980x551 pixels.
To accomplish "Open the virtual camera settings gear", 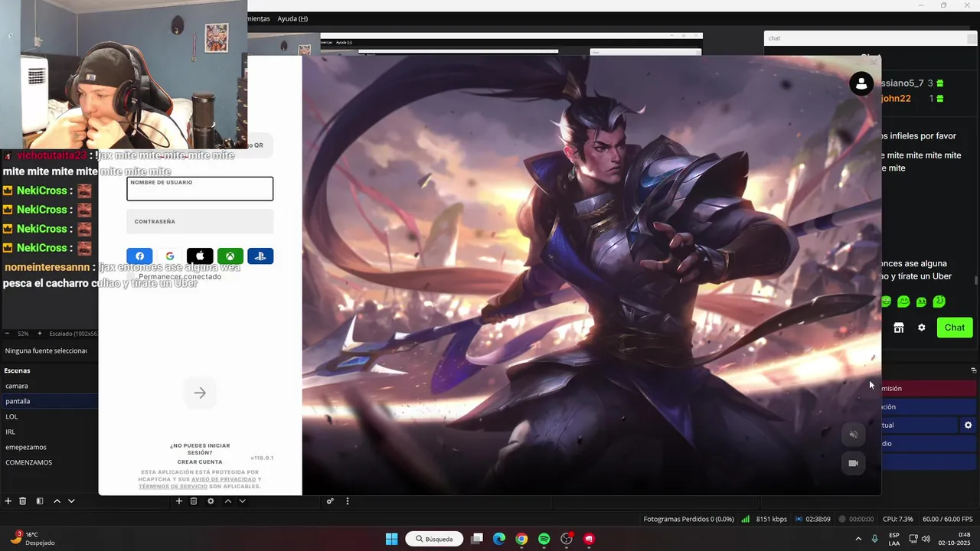I will coord(969,425).
